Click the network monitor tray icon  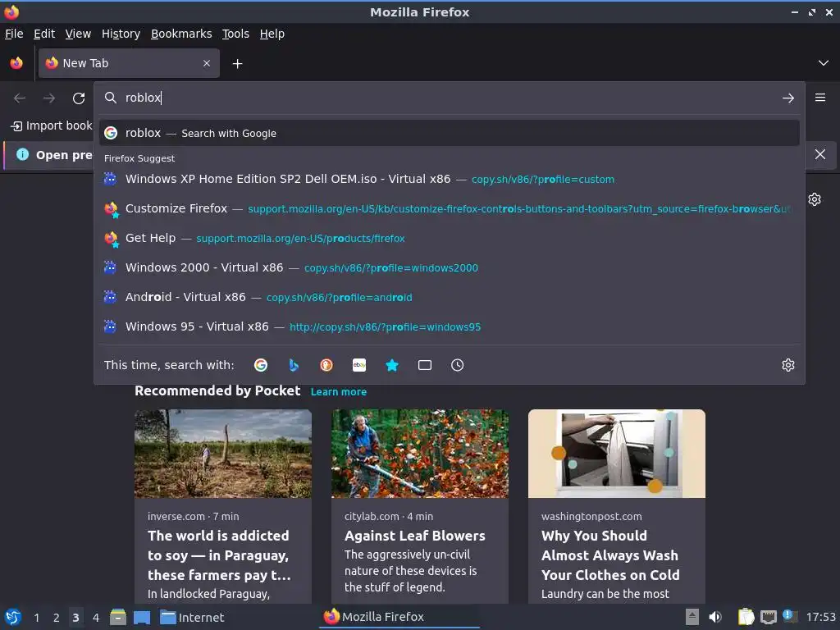[x=768, y=617]
